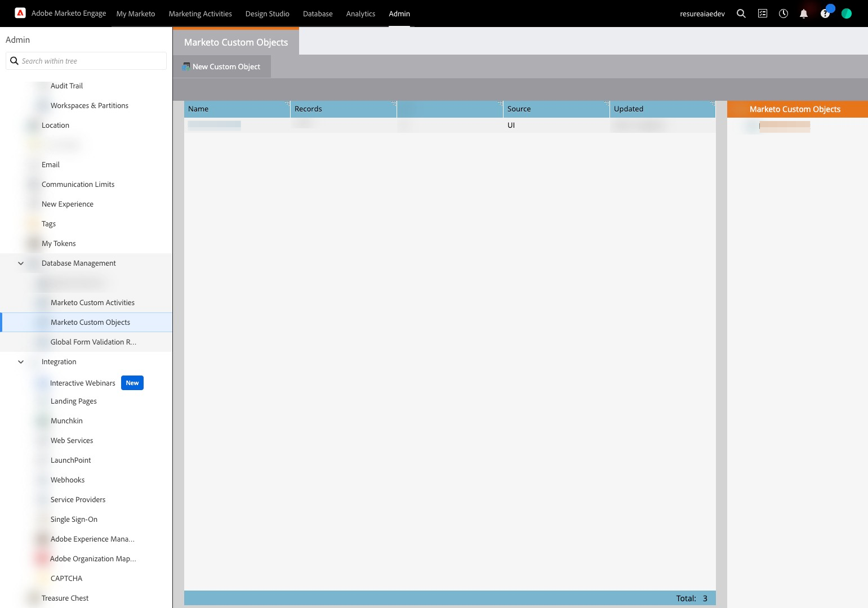
Task: Click the resureaiaedev account name
Action: pyautogui.click(x=702, y=14)
